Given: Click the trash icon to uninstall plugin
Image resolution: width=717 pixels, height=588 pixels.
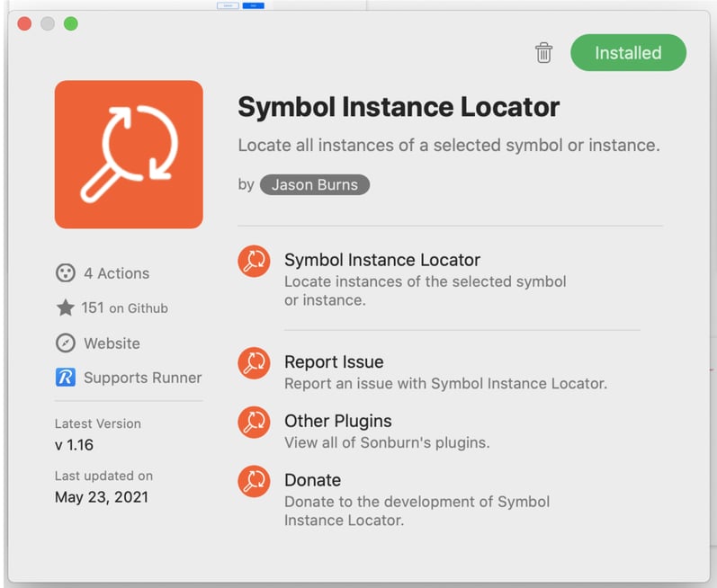Looking at the screenshot, I should (x=543, y=53).
